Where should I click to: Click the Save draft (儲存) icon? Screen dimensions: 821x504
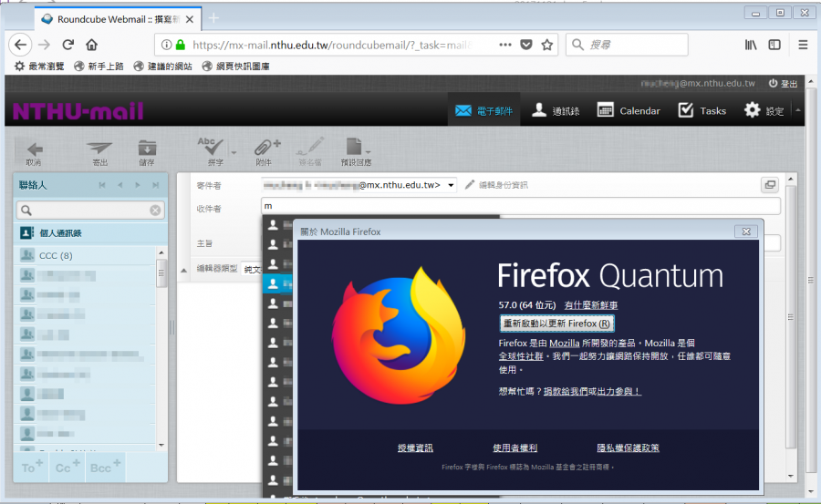point(146,149)
